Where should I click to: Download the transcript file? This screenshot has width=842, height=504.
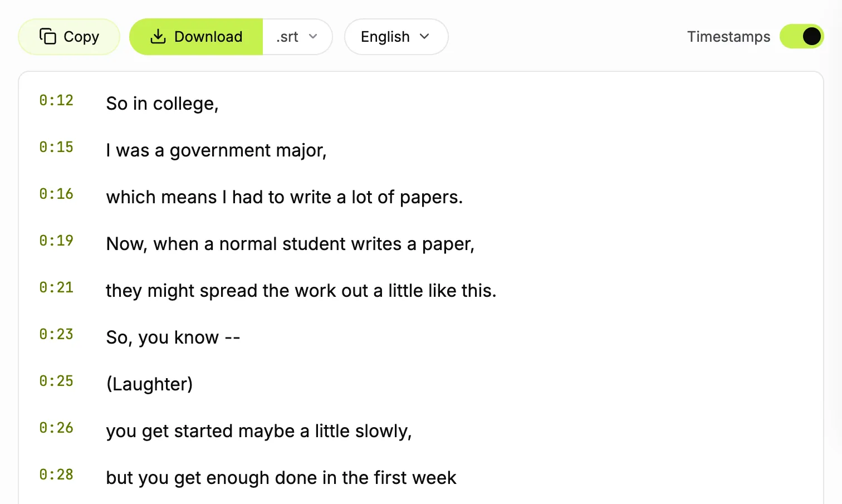point(196,37)
